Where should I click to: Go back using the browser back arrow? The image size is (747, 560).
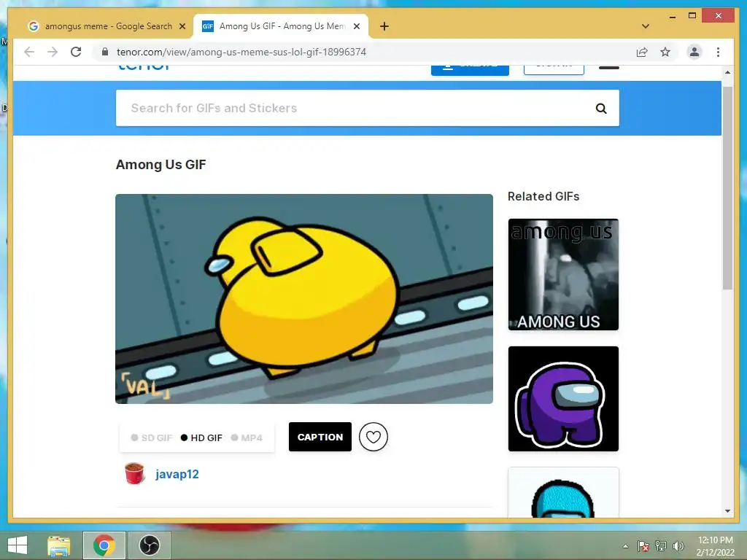(29, 52)
